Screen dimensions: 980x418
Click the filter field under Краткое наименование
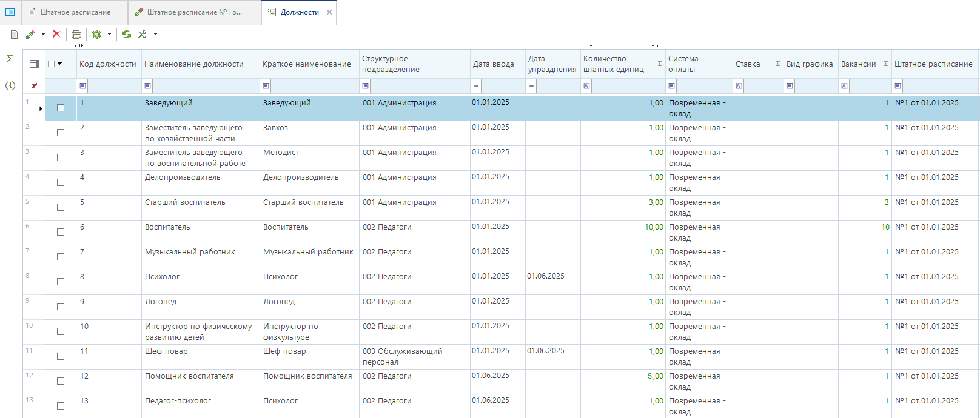point(314,86)
